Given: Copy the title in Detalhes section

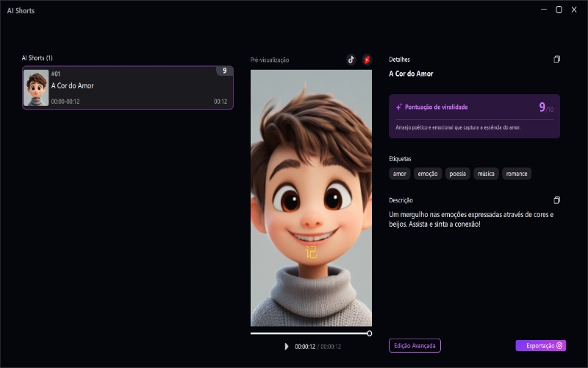Looking at the screenshot, I should (x=556, y=59).
